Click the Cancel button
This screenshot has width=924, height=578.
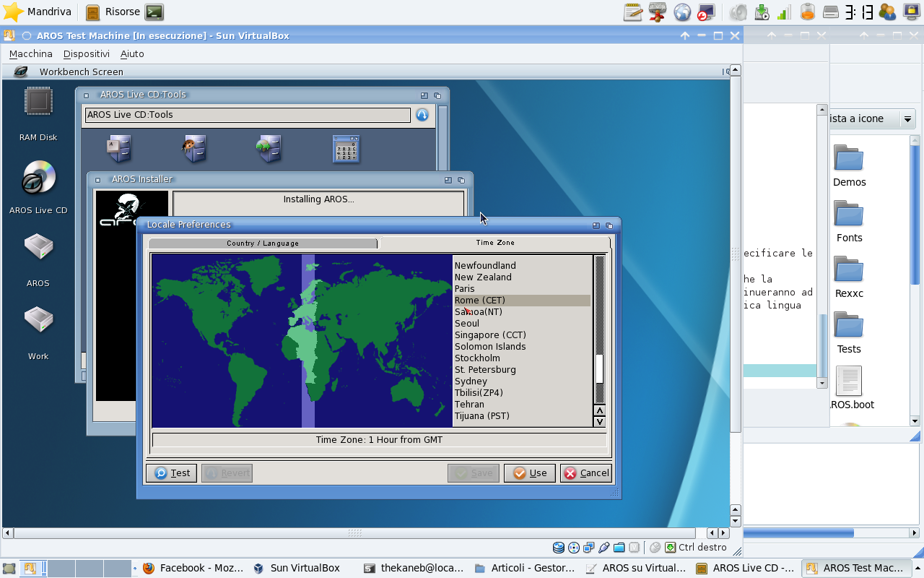tap(586, 473)
